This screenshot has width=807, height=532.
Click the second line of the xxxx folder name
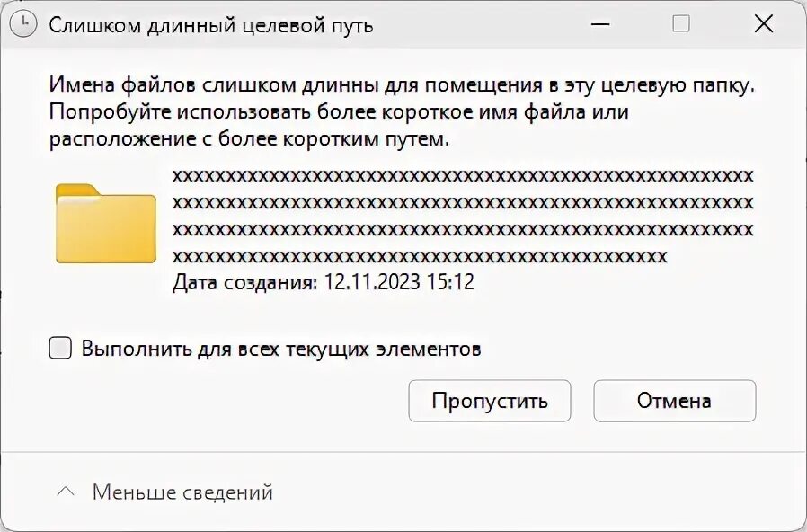[x=462, y=202]
